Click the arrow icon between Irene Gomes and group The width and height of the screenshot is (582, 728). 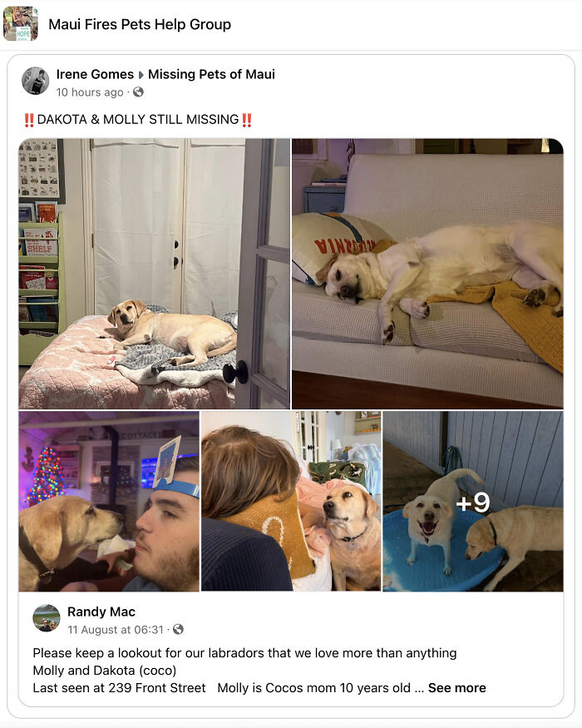(x=141, y=75)
